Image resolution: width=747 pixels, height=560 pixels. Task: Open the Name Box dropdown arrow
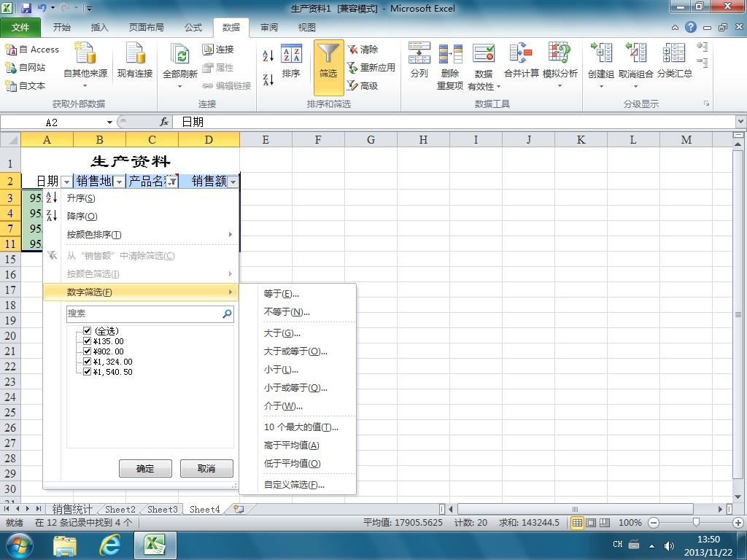coord(109,122)
